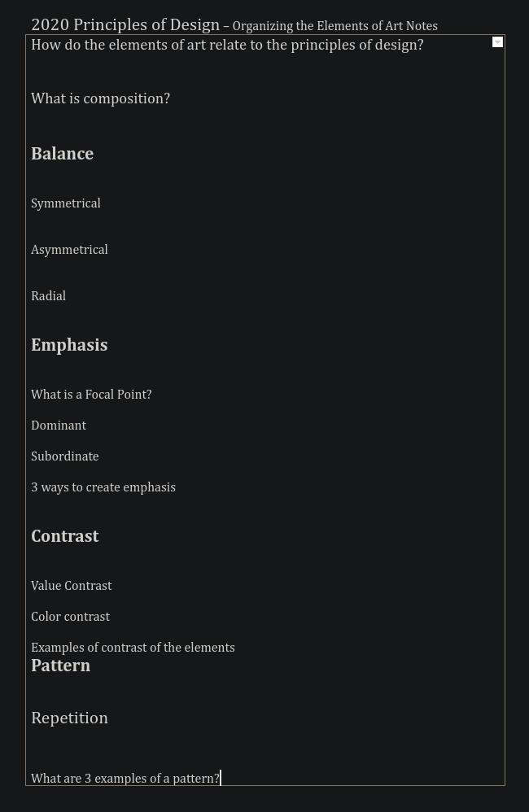The width and height of the screenshot is (529, 812).
Task: Click the "2020 Principles of Design" title text
Action: (x=125, y=24)
